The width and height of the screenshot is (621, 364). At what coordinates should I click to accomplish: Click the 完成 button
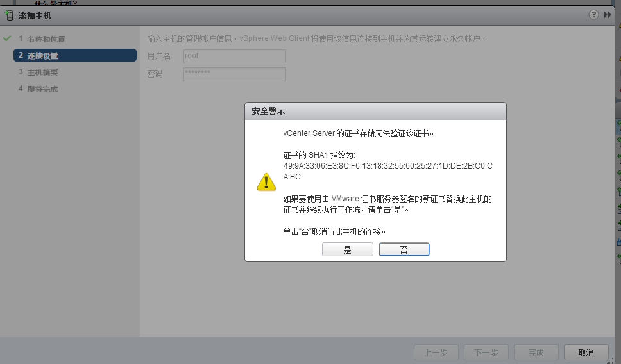click(536, 352)
